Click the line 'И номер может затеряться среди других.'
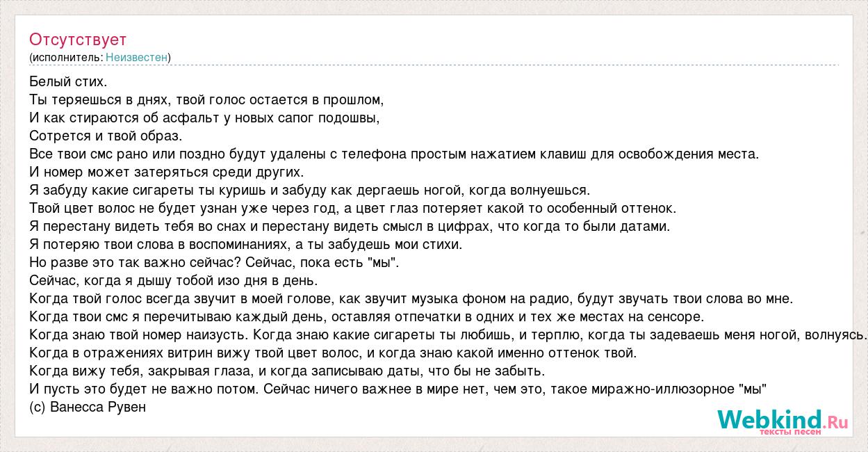 167,172
